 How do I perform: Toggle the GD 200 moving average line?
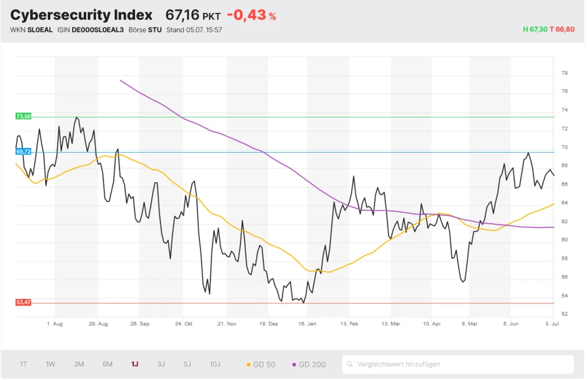309,364
